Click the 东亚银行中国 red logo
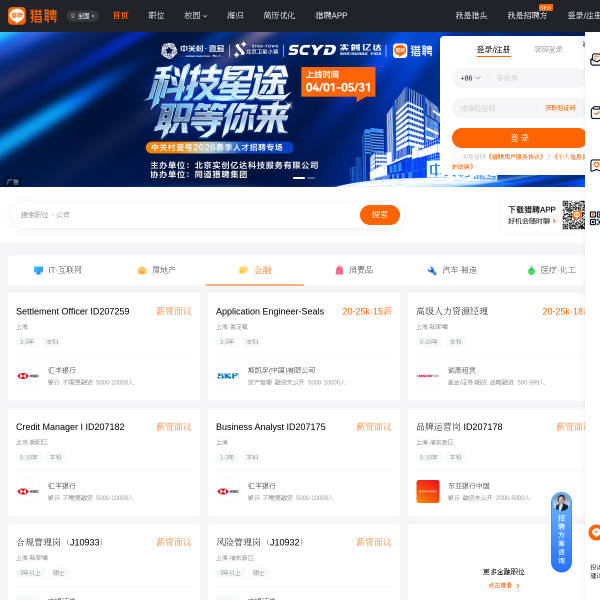 [x=428, y=491]
